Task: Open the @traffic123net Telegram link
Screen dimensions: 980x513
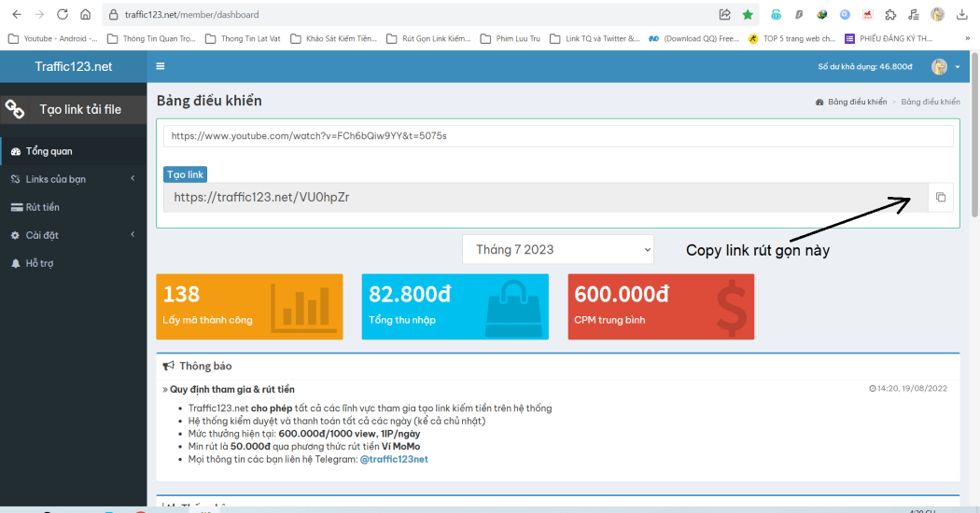Action: [x=394, y=459]
